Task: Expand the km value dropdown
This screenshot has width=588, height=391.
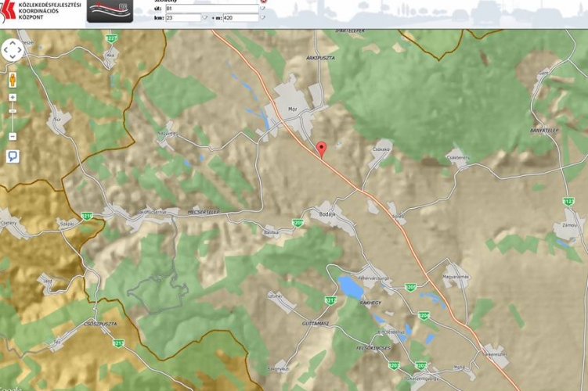Action: pos(205,17)
